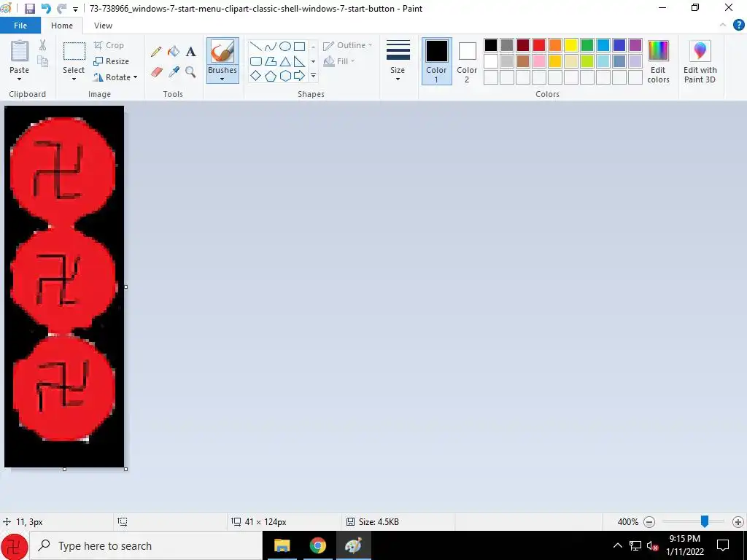
Task: Click the Size: 4.5KB status entry
Action: 373,522
